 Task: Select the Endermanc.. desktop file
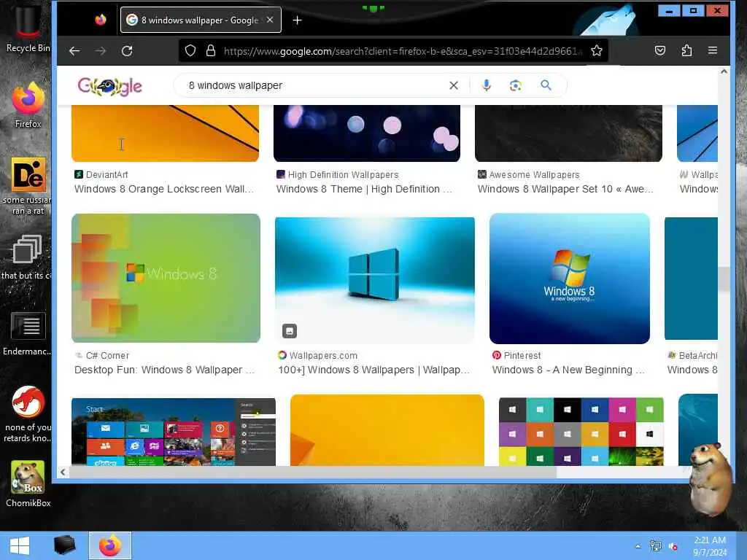28,333
